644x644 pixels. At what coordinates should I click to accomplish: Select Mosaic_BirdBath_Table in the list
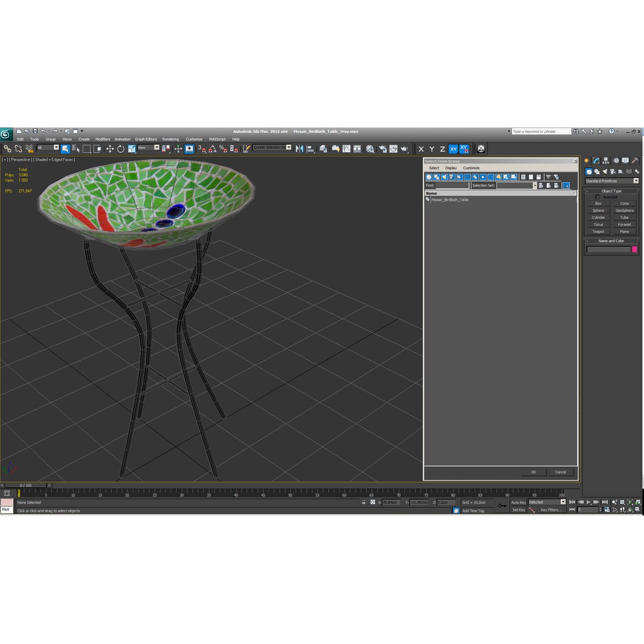450,200
